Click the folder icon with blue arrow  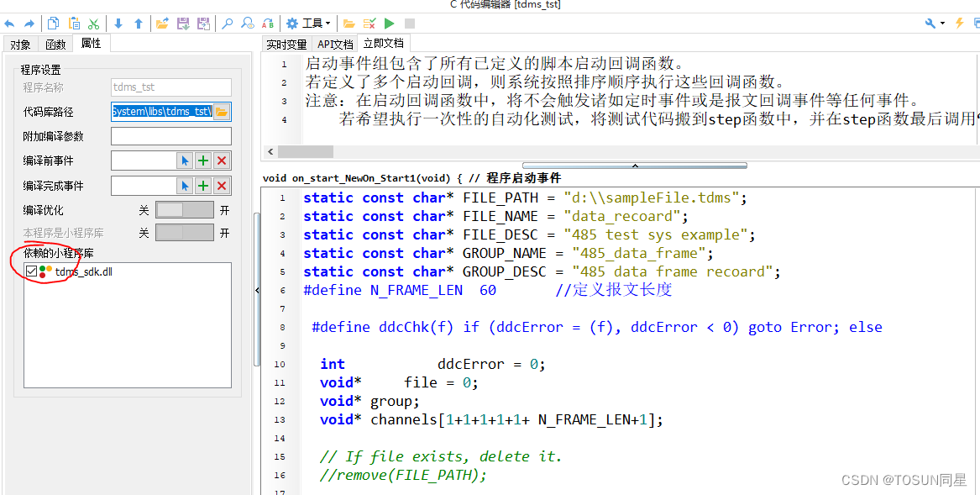pos(163,24)
